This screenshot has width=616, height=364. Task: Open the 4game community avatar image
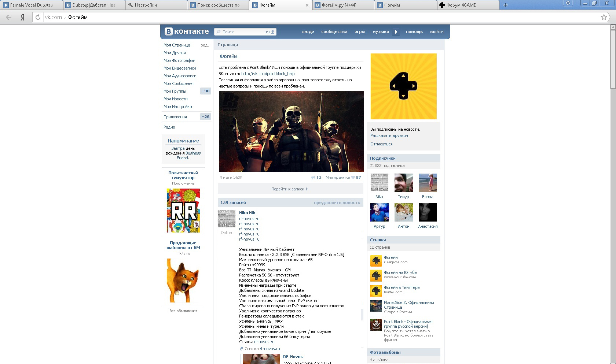coord(403,86)
